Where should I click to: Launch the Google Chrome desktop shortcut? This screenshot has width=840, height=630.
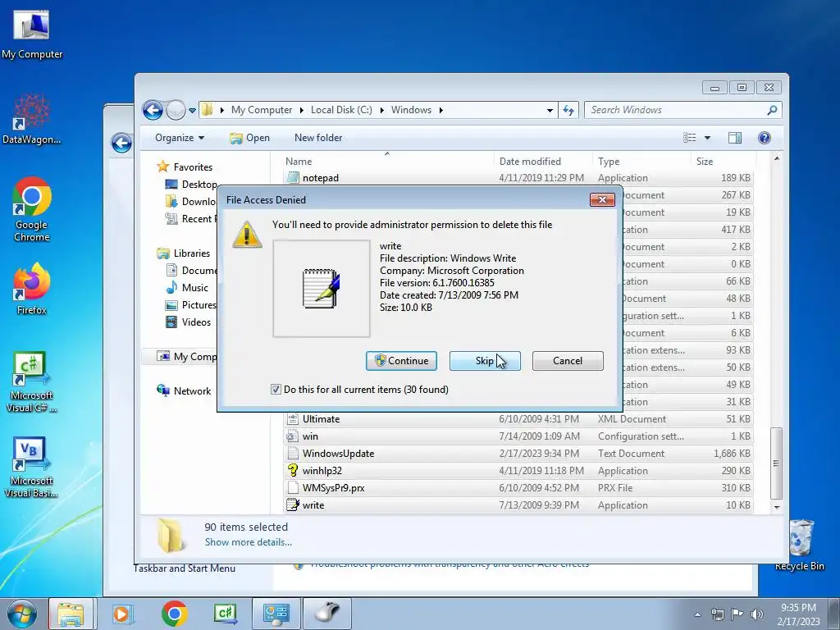[32, 209]
